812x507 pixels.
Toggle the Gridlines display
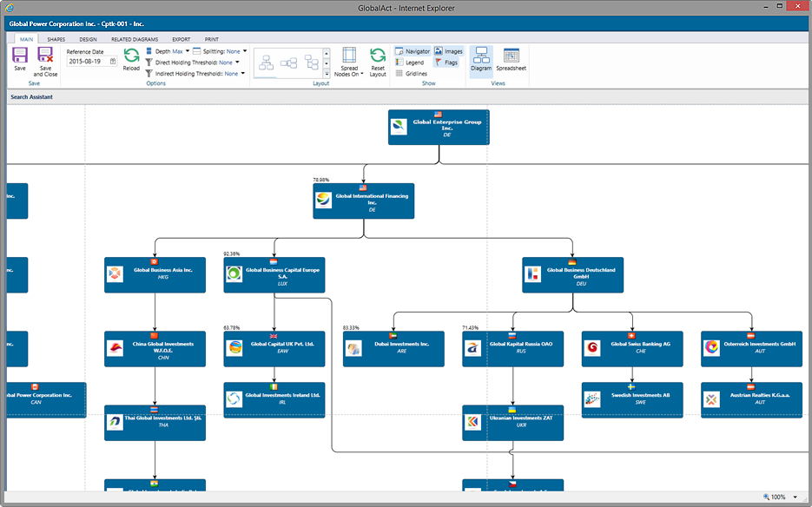tap(411, 74)
